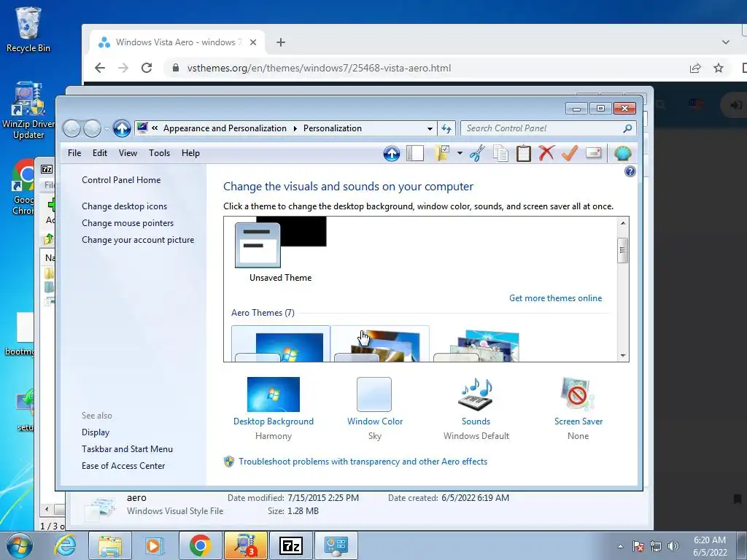Open the File menu
Screen dimensions: 747x560
[x=74, y=153]
